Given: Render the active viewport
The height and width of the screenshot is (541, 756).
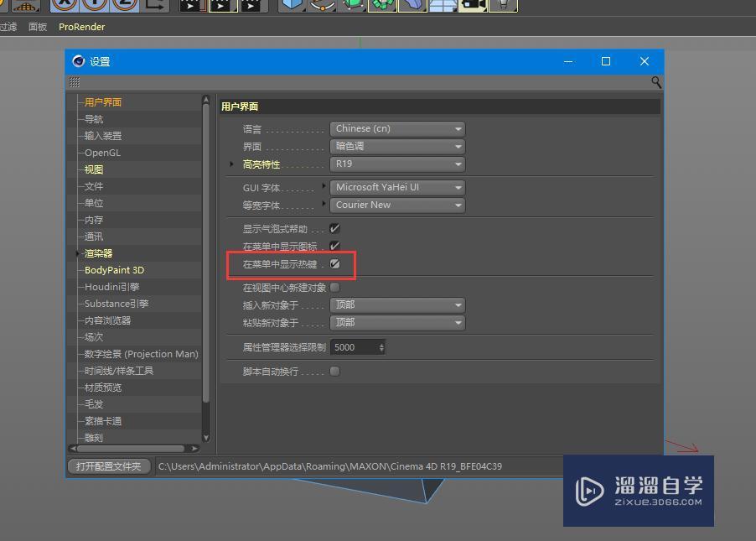Looking at the screenshot, I should click(x=190, y=5).
